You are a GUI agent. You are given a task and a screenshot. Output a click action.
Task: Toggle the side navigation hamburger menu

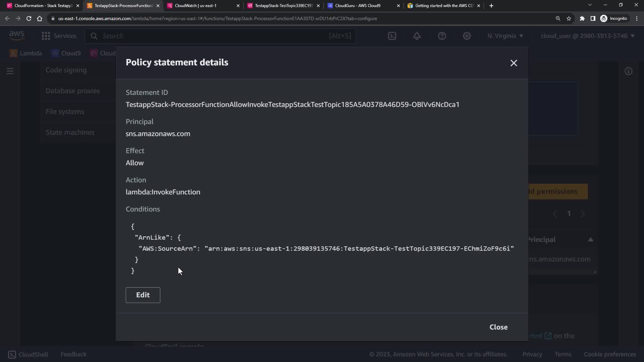pyautogui.click(x=10, y=71)
